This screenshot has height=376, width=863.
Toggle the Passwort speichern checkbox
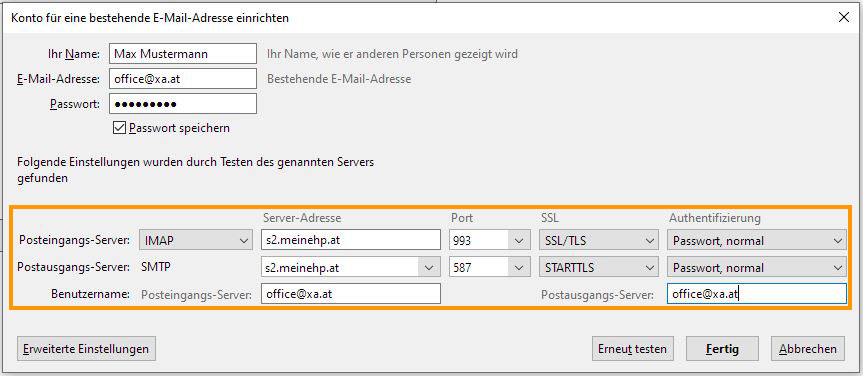pos(119,128)
